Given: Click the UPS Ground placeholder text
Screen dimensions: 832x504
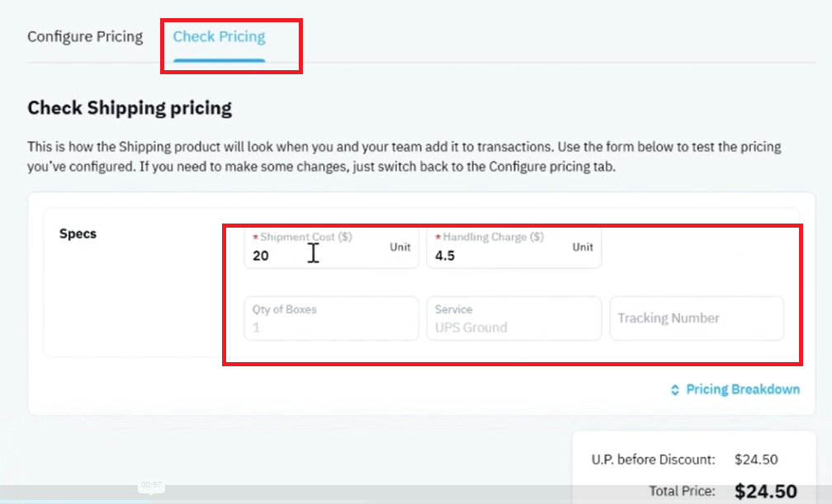Looking at the screenshot, I should pos(471,327).
